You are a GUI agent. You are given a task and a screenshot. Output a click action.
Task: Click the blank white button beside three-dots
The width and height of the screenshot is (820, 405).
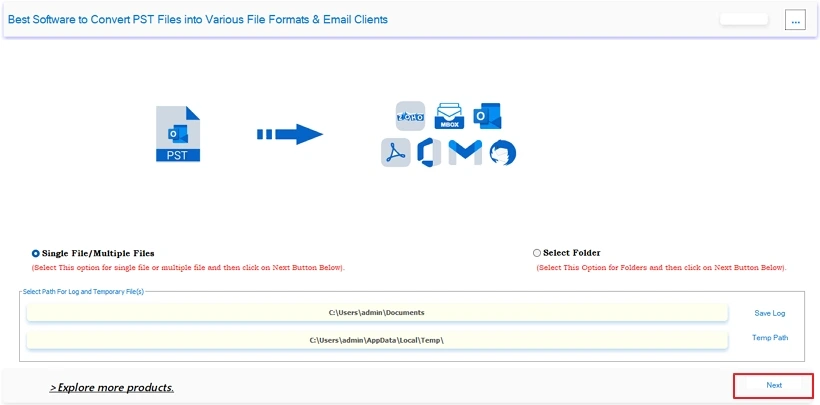(x=744, y=19)
